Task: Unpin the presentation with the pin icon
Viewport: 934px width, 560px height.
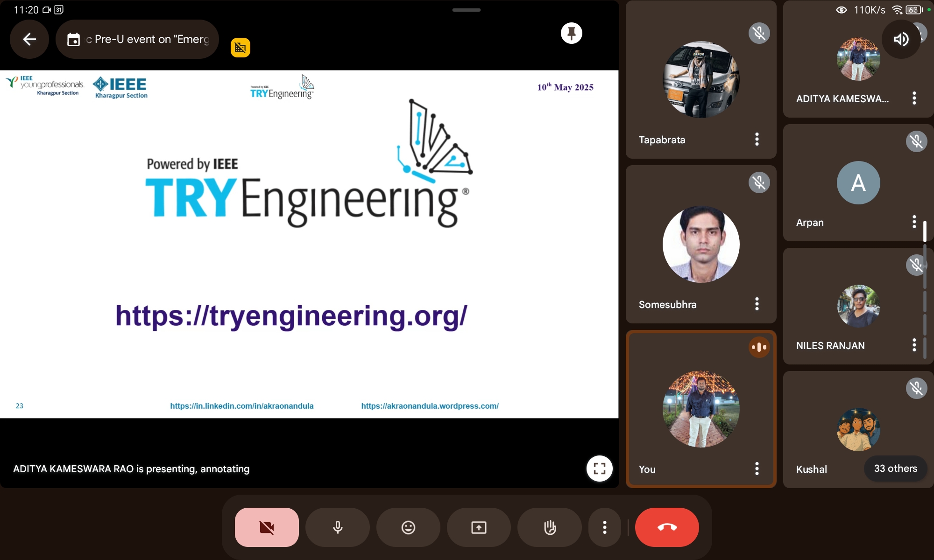Action: (x=572, y=33)
